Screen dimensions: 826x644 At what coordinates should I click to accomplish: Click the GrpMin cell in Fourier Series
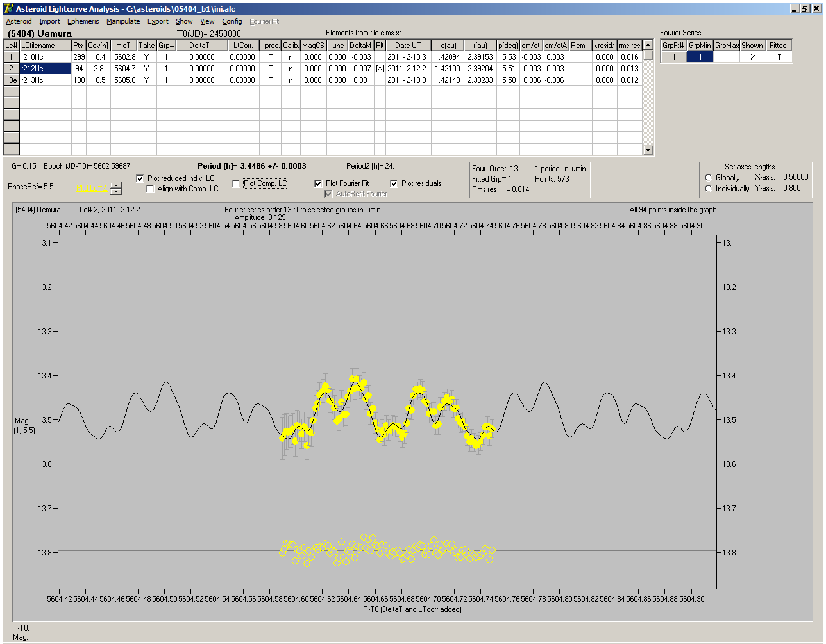coord(700,57)
